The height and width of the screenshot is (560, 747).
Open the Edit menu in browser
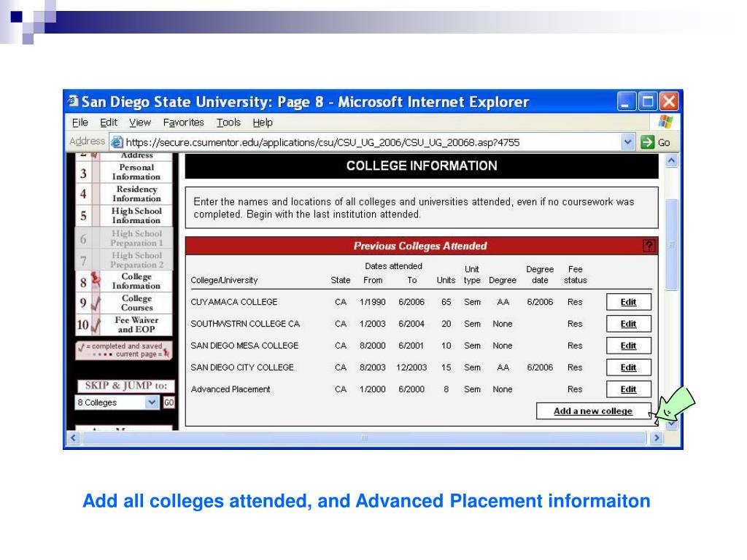pyautogui.click(x=109, y=122)
